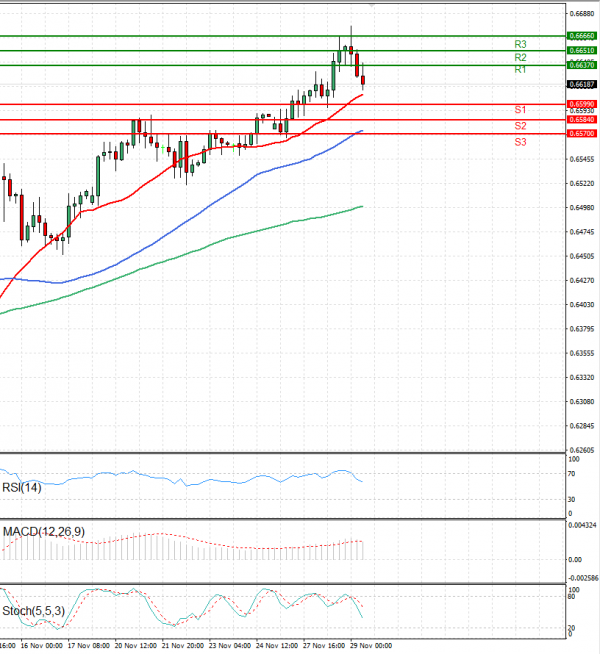Viewport: 600px width, 654px height.
Task: Click the RSI(14) indicator label
Action: tap(22, 488)
